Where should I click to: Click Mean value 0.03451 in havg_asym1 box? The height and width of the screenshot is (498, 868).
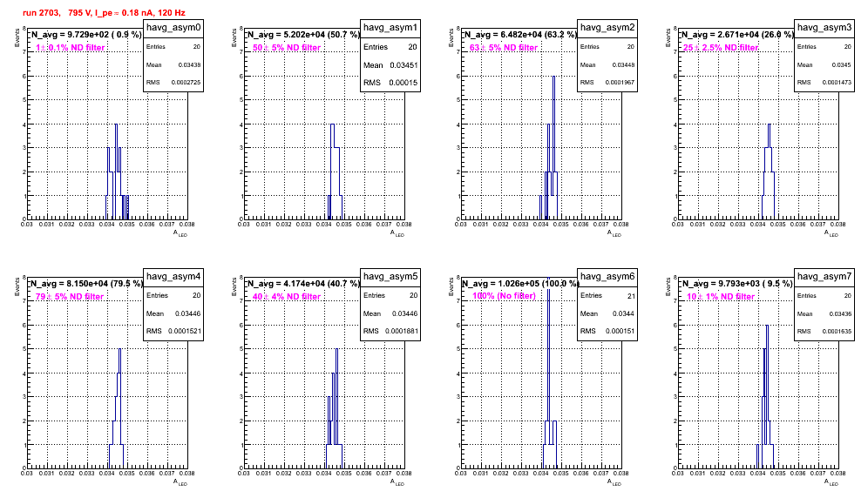pos(403,64)
